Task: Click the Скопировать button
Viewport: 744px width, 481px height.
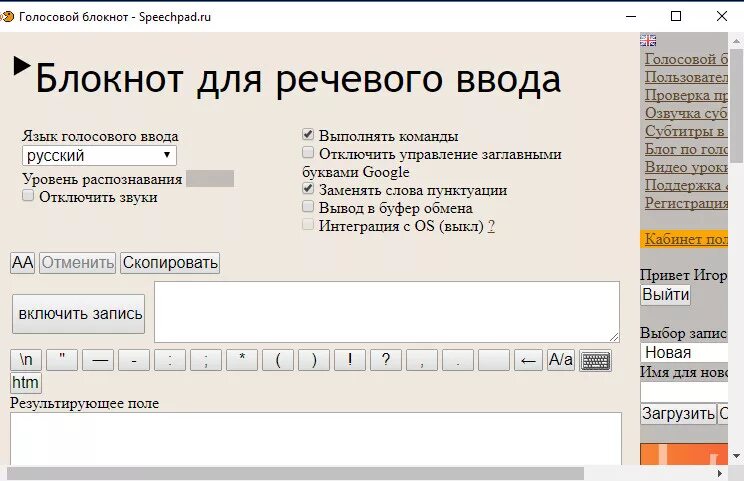Action: [x=170, y=263]
